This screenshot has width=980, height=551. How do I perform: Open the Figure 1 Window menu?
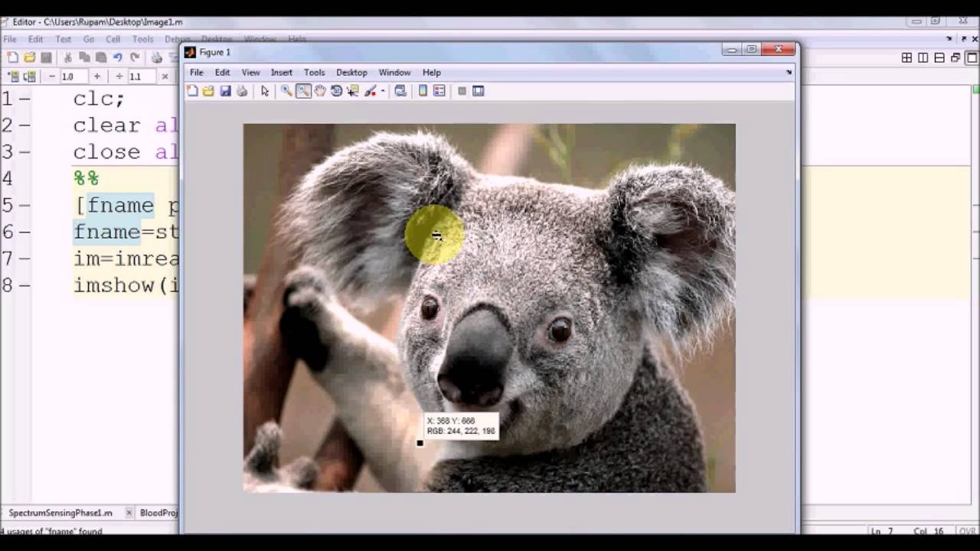[x=395, y=72]
